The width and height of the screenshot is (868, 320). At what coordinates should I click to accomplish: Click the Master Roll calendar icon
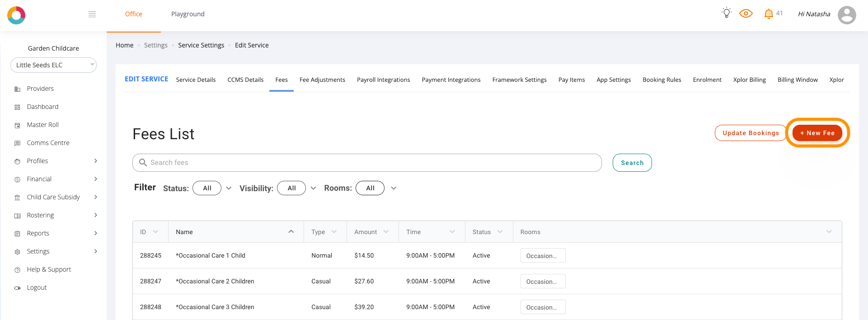coord(18,125)
